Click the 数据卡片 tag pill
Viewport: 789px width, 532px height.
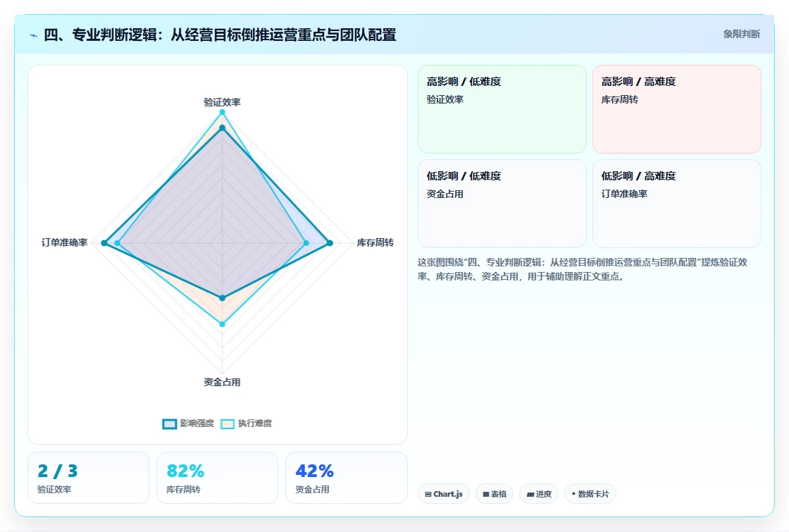pyautogui.click(x=590, y=494)
